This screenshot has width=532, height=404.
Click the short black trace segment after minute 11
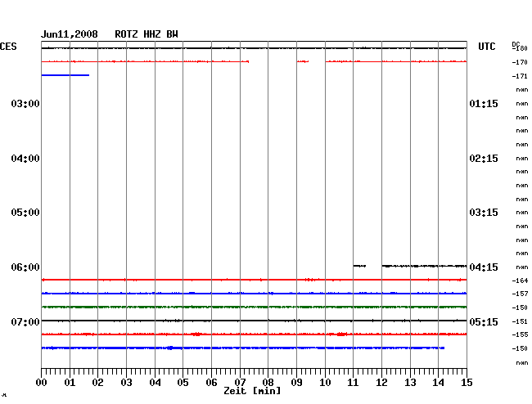(359, 266)
